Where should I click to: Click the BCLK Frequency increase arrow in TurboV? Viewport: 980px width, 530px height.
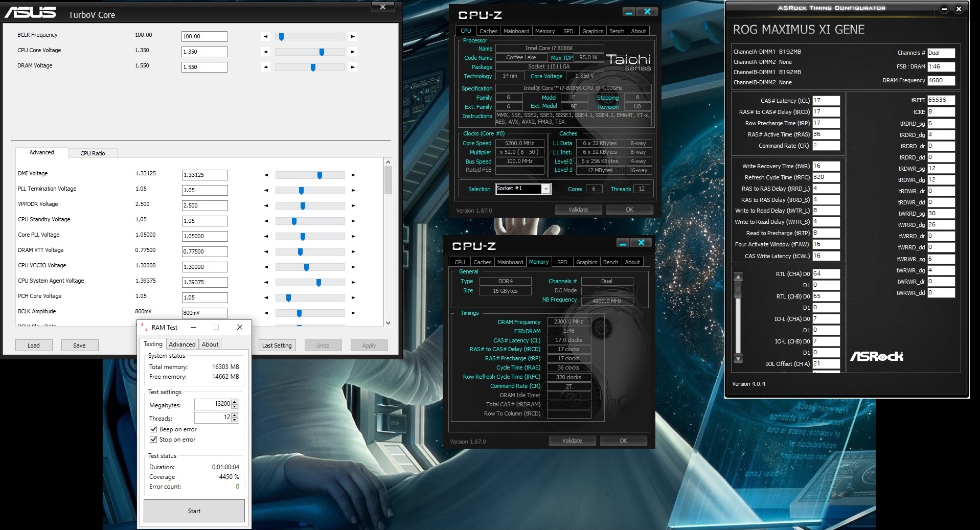pos(353,36)
